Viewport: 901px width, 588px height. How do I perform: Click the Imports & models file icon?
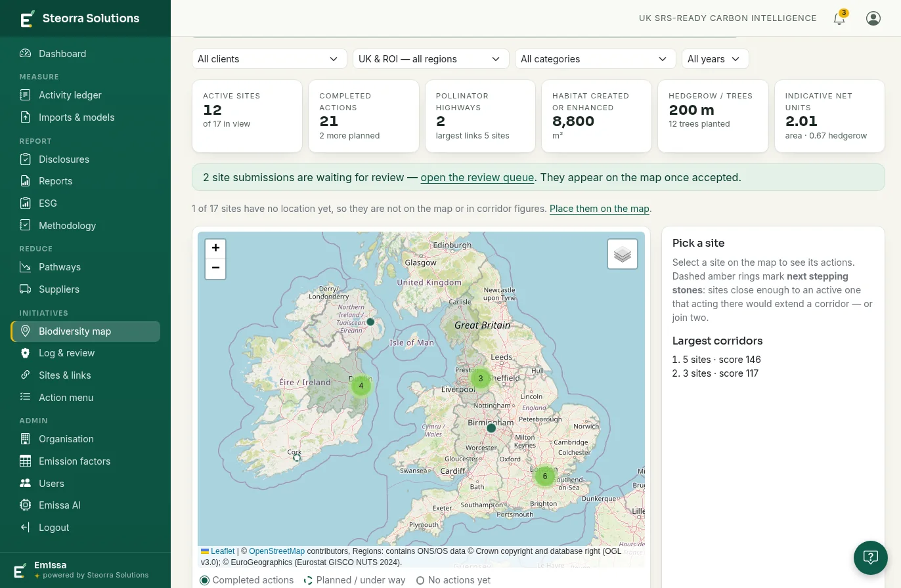[x=26, y=117]
